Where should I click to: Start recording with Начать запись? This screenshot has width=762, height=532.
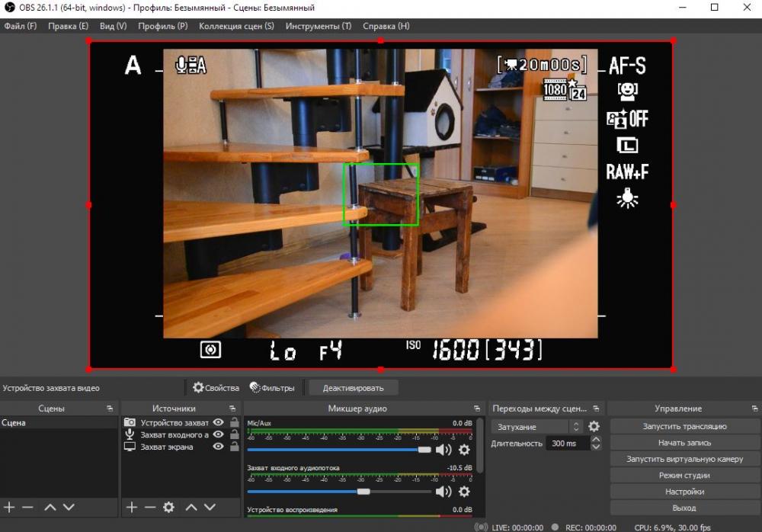pyautogui.click(x=684, y=443)
